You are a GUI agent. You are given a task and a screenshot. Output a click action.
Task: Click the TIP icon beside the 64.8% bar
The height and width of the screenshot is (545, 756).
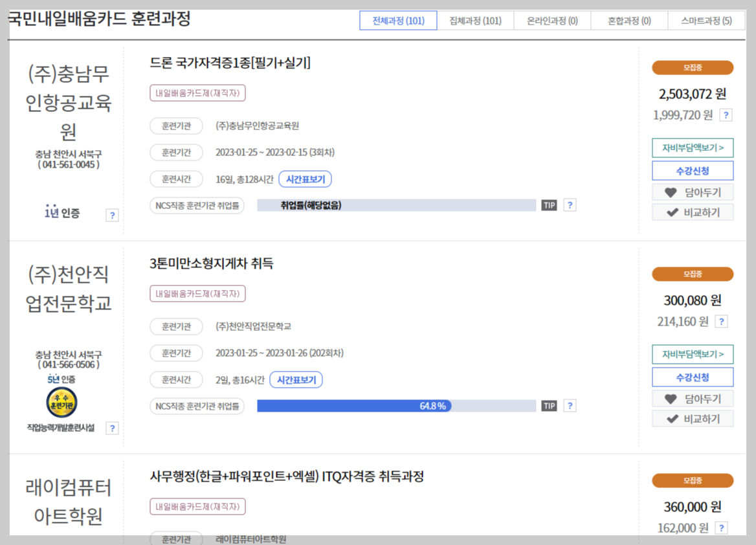pyautogui.click(x=549, y=406)
